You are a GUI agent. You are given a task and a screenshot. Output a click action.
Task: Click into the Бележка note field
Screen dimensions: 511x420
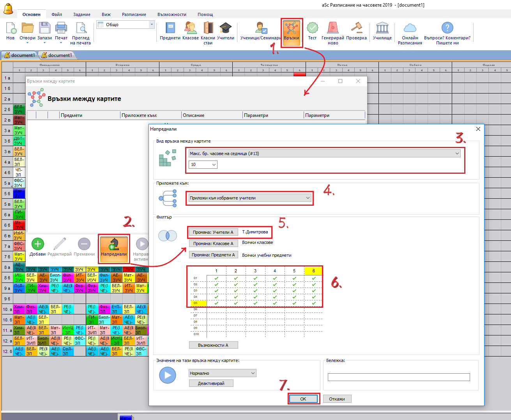(398, 377)
